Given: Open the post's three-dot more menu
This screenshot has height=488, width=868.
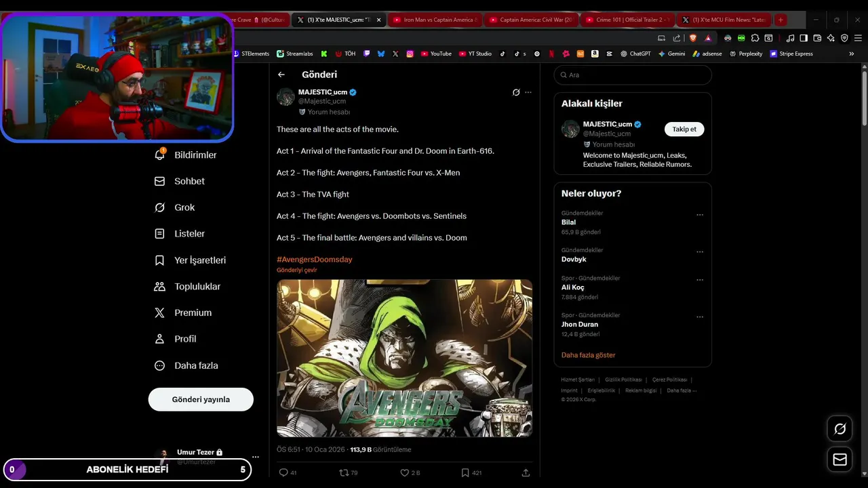Looking at the screenshot, I should pyautogui.click(x=528, y=92).
